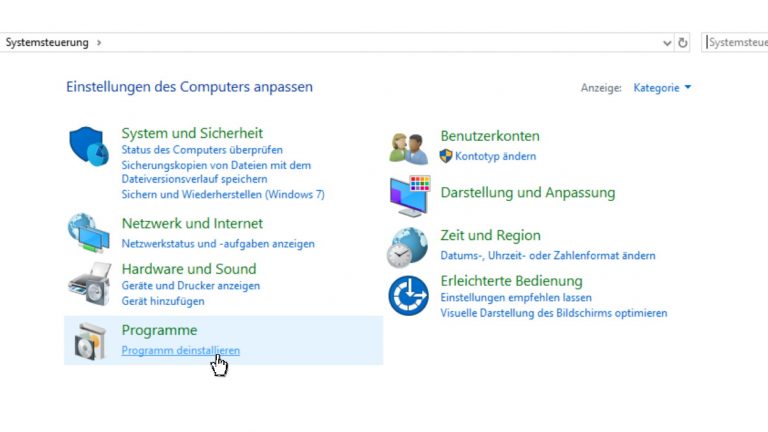Click the refresh icon in address bar
The width and height of the screenshot is (768, 432).
(682, 43)
